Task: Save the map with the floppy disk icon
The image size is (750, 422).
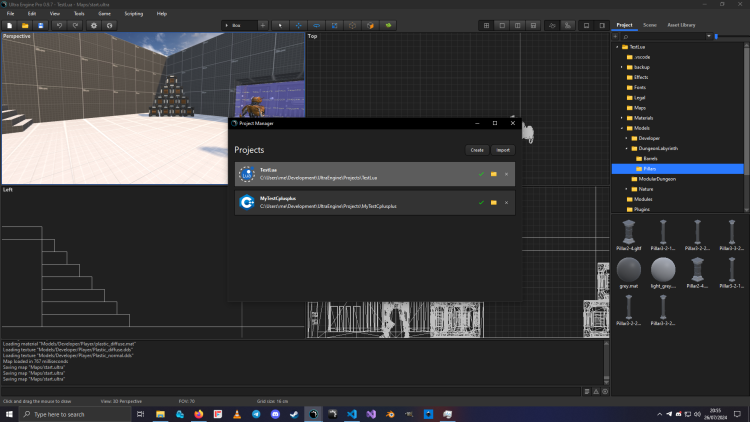Action: (x=41, y=25)
